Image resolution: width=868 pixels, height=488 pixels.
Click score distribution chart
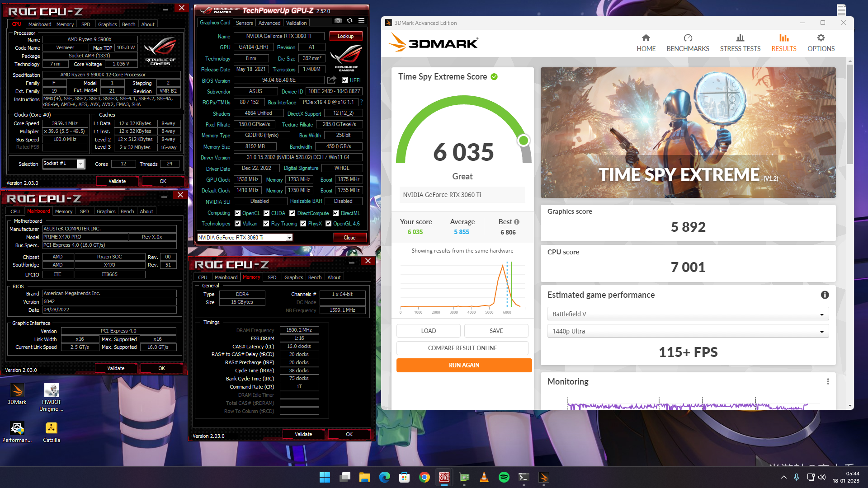[462, 288]
